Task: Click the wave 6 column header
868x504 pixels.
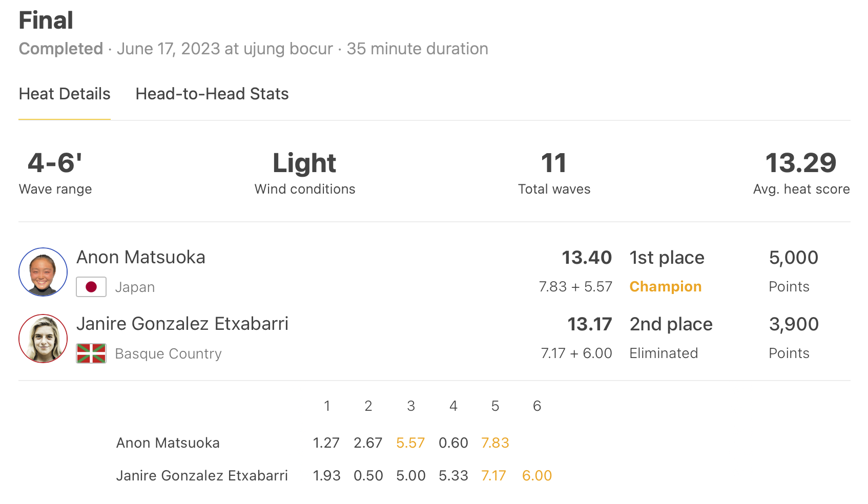Action: tap(537, 406)
